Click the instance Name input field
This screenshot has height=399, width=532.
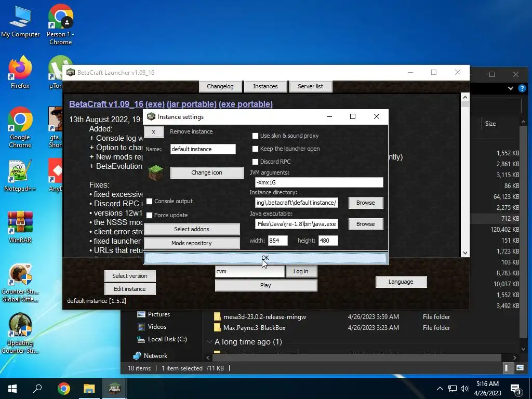coord(203,149)
